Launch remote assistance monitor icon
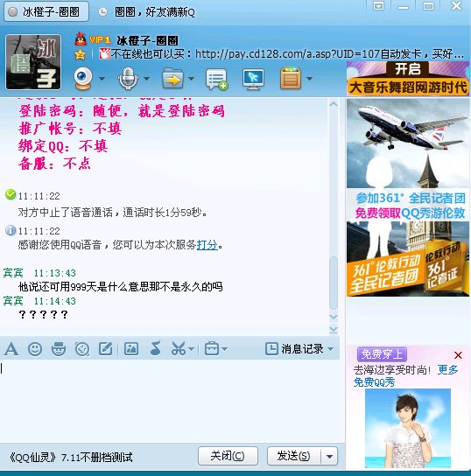The height and width of the screenshot is (476, 471). click(x=254, y=79)
